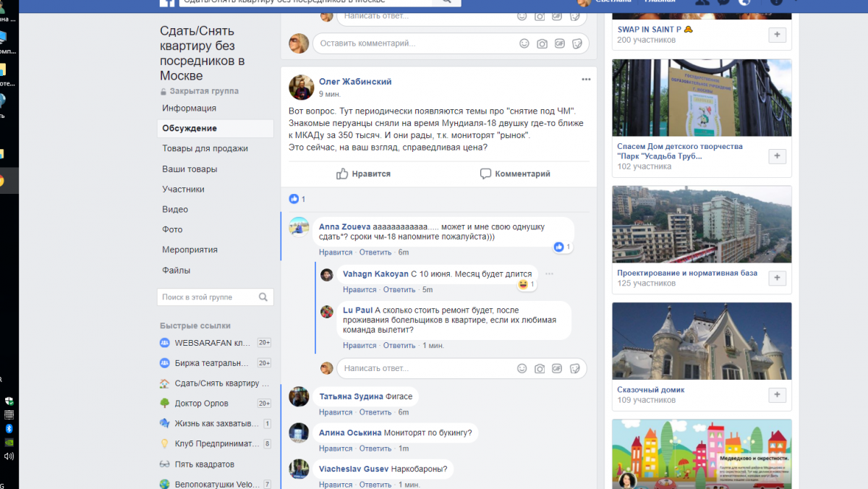
Task: Click camera icon in reply field under Lu Paul
Action: pyautogui.click(x=540, y=368)
